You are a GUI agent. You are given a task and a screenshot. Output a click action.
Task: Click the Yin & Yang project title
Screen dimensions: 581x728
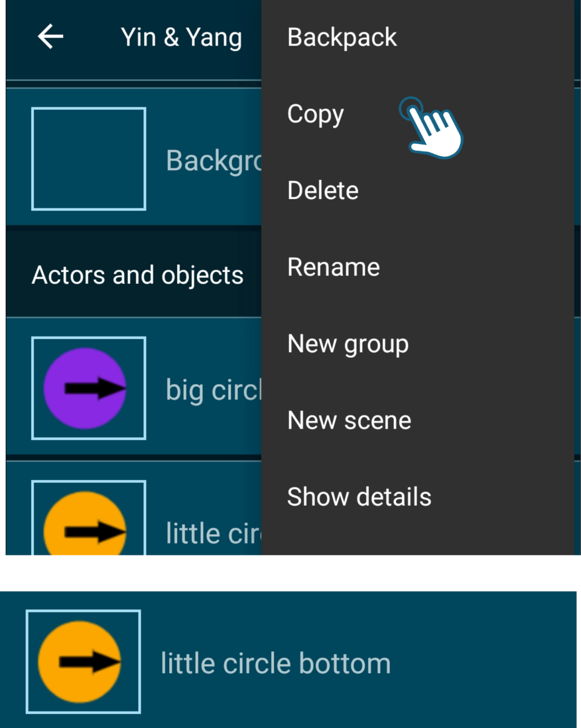coord(181,37)
